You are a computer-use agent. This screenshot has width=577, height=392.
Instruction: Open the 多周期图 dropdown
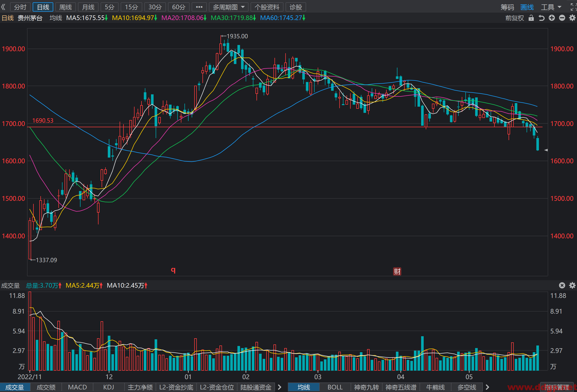coord(228,7)
